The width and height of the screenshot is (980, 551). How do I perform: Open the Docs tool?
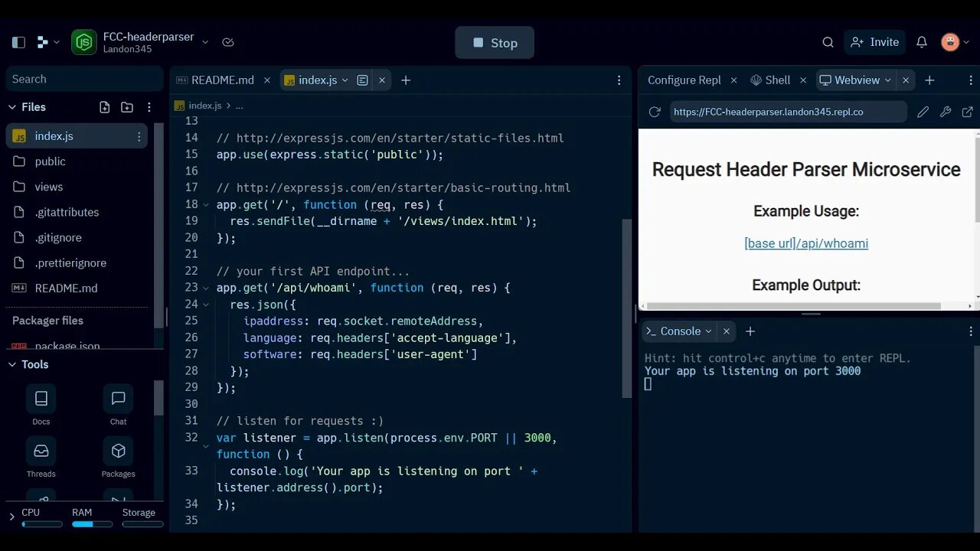pos(41,406)
